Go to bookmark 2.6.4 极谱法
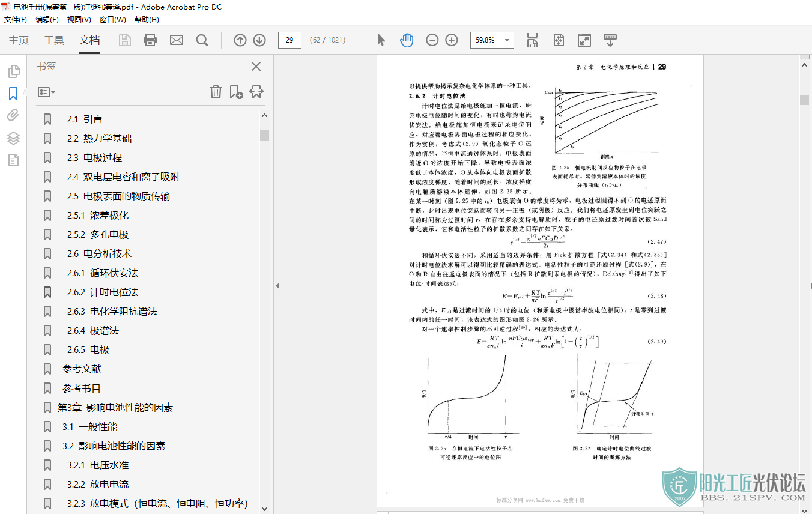The width and height of the screenshot is (812, 514). [93, 331]
